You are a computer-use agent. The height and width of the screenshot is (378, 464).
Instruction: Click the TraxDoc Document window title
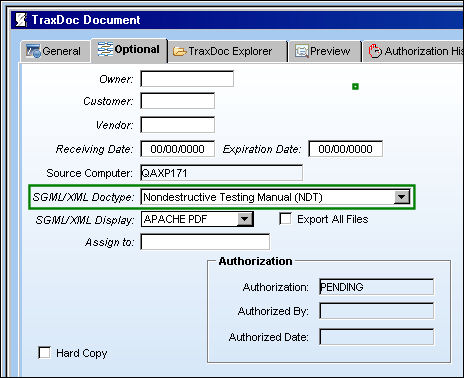tap(86, 20)
